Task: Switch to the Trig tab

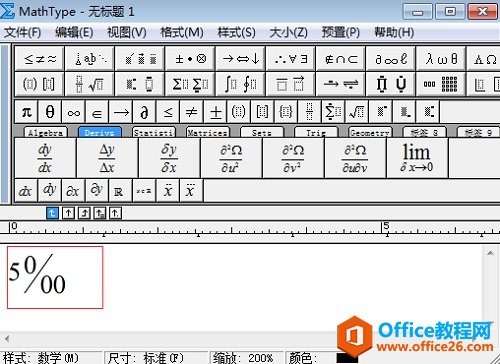Action: coord(316,133)
